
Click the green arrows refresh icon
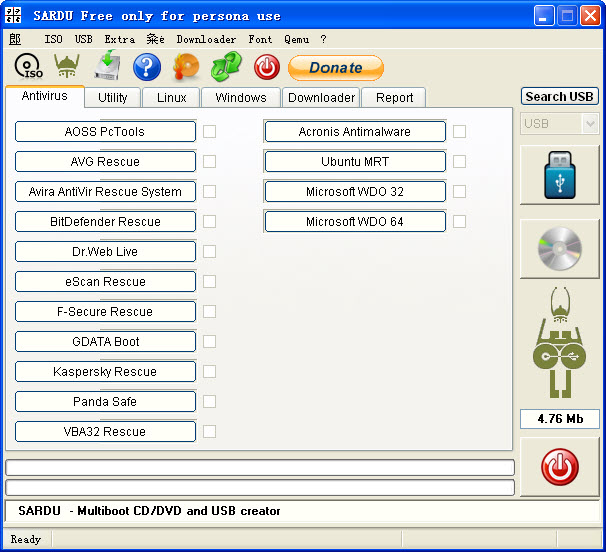(227, 67)
